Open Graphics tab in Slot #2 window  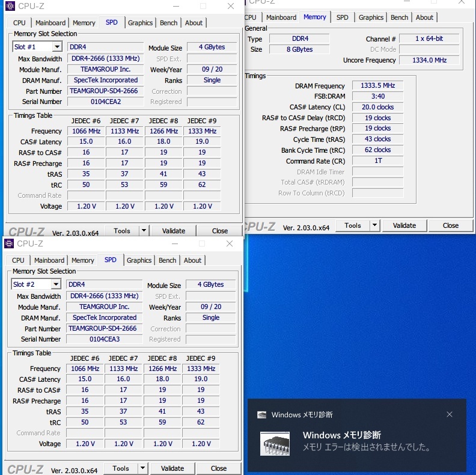click(139, 260)
